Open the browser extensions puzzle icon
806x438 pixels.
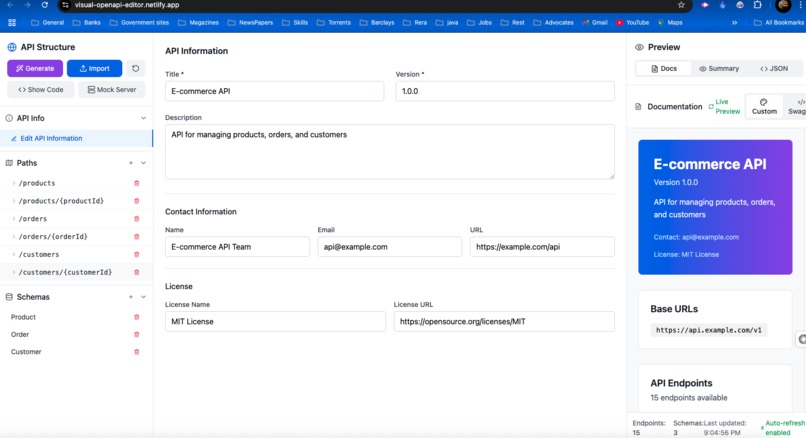pyautogui.click(x=757, y=5)
